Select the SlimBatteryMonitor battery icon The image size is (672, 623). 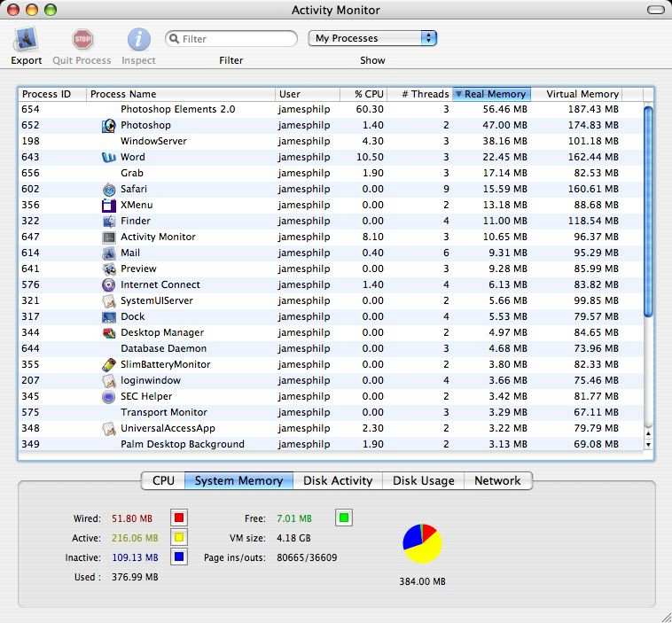tap(109, 364)
